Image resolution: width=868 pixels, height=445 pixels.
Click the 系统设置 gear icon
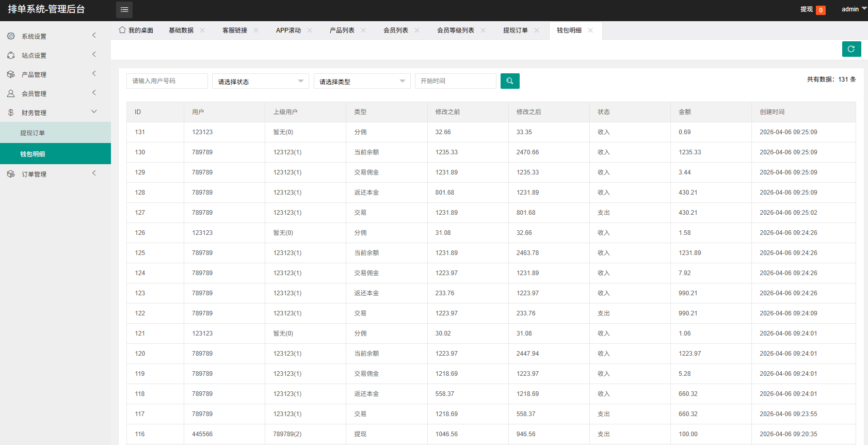tap(11, 36)
